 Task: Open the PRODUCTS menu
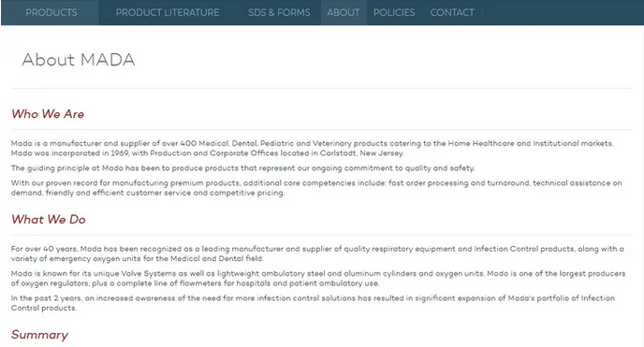(x=51, y=12)
